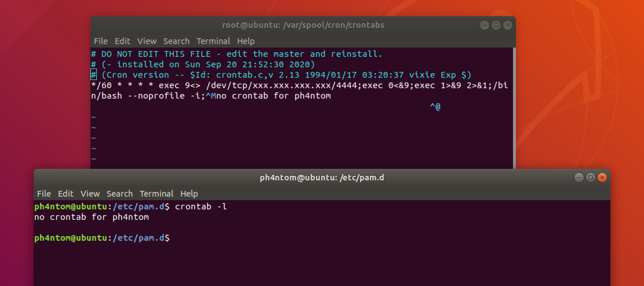644x286 pixels.
Task: Open File menu in ph4ntom terminal
Action: [44, 194]
